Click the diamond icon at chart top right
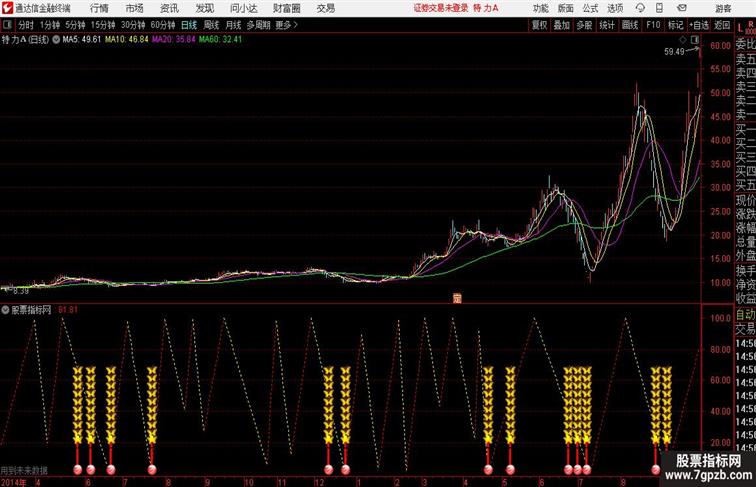Image resolution: width=756 pixels, height=487 pixels. pyautogui.click(x=682, y=40)
